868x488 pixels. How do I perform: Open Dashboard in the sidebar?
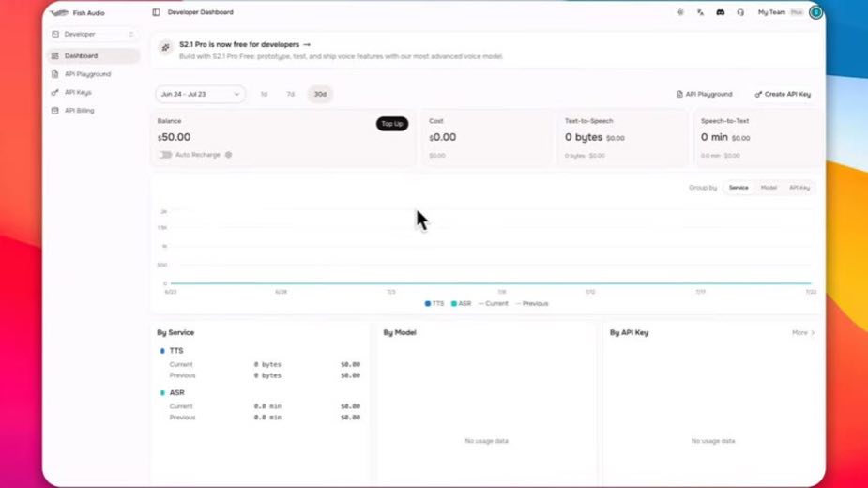click(93, 56)
